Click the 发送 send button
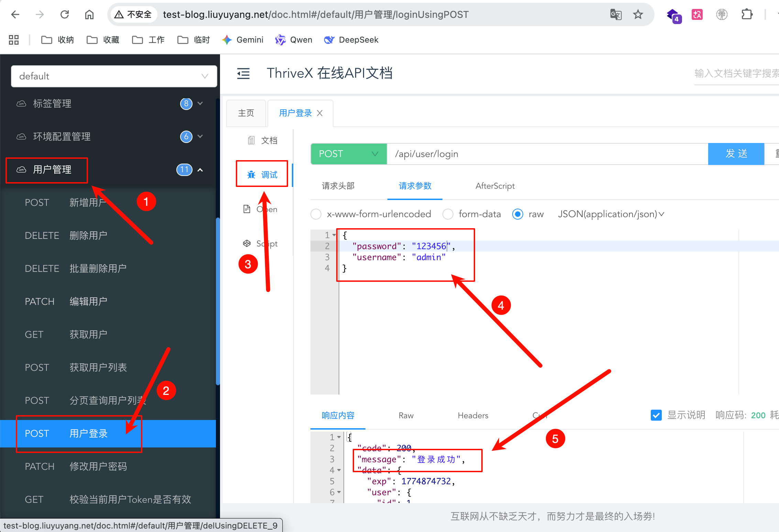This screenshot has height=532, width=779. pyautogui.click(x=736, y=154)
